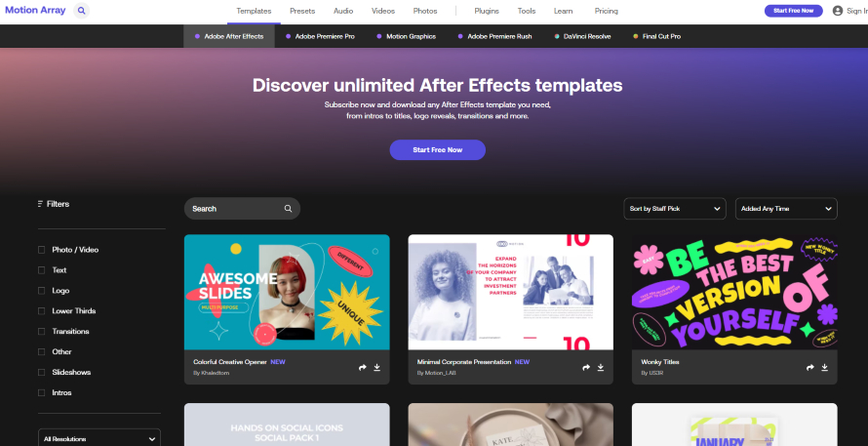Click the magnifier icon inside Search field

[x=288, y=209]
